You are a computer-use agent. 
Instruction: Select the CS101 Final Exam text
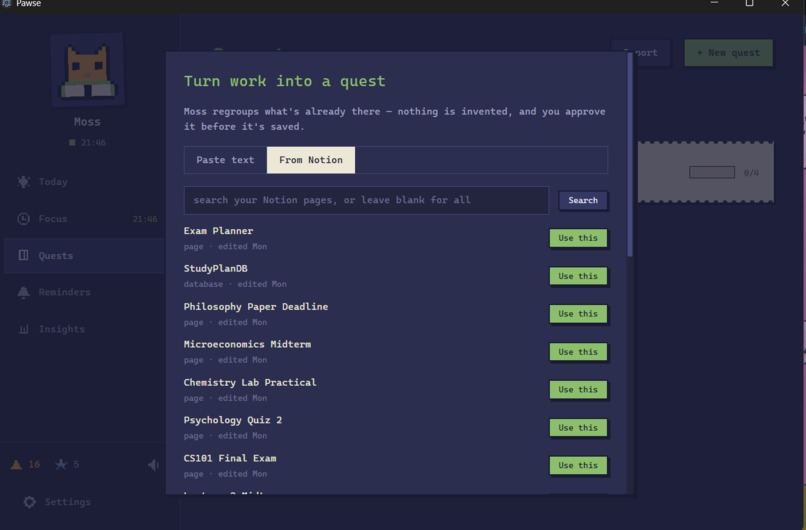230,458
